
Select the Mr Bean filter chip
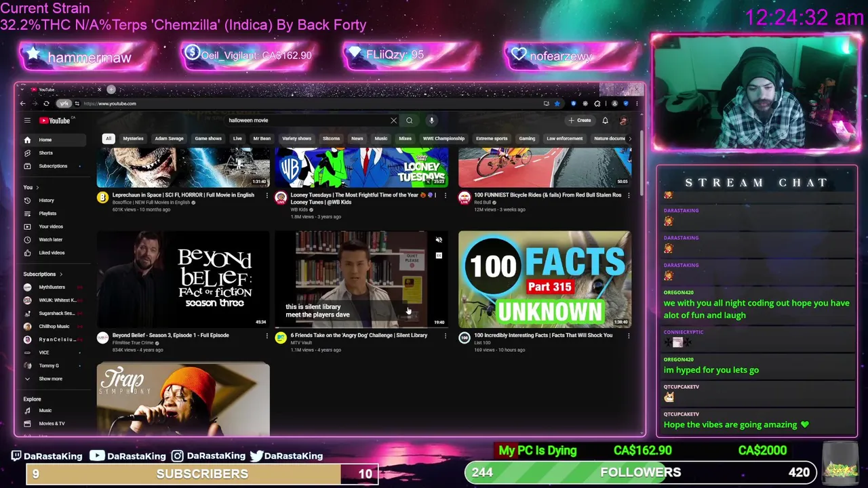(x=262, y=139)
